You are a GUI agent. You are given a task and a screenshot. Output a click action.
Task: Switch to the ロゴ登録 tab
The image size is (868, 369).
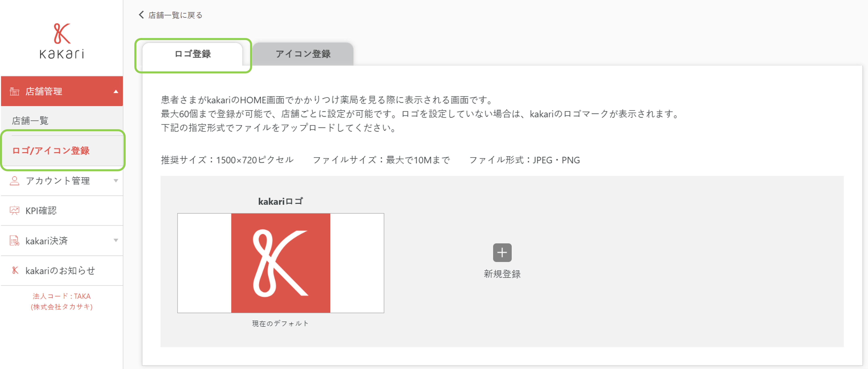pyautogui.click(x=192, y=54)
